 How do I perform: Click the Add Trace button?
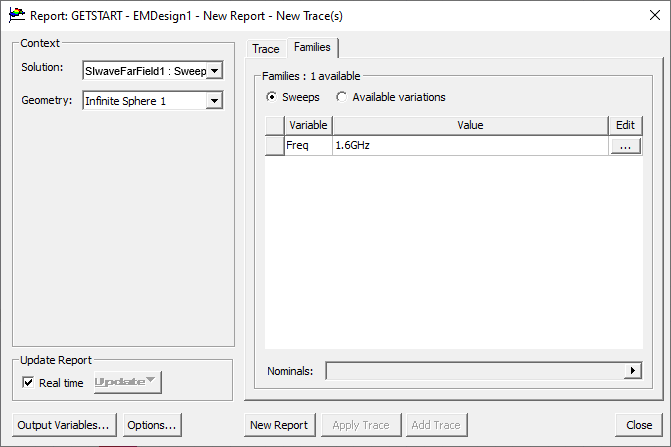coord(436,425)
